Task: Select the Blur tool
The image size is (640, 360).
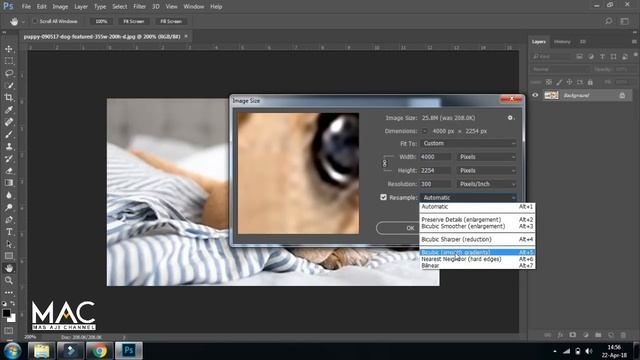Action: click(x=9, y=195)
